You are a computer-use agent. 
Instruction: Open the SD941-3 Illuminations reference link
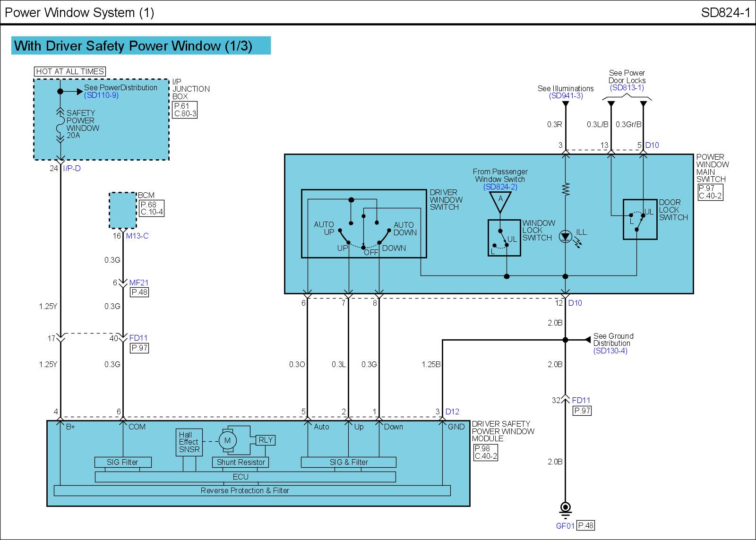(566, 96)
